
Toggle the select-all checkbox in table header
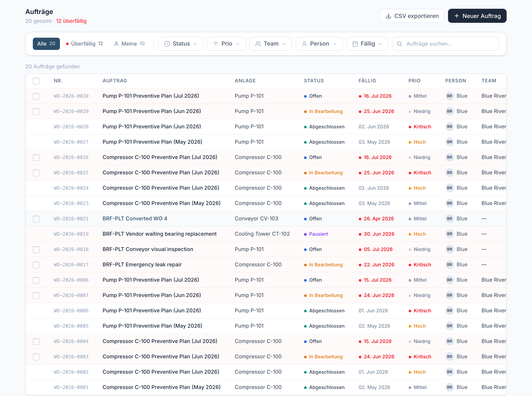click(x=36, y=81)
